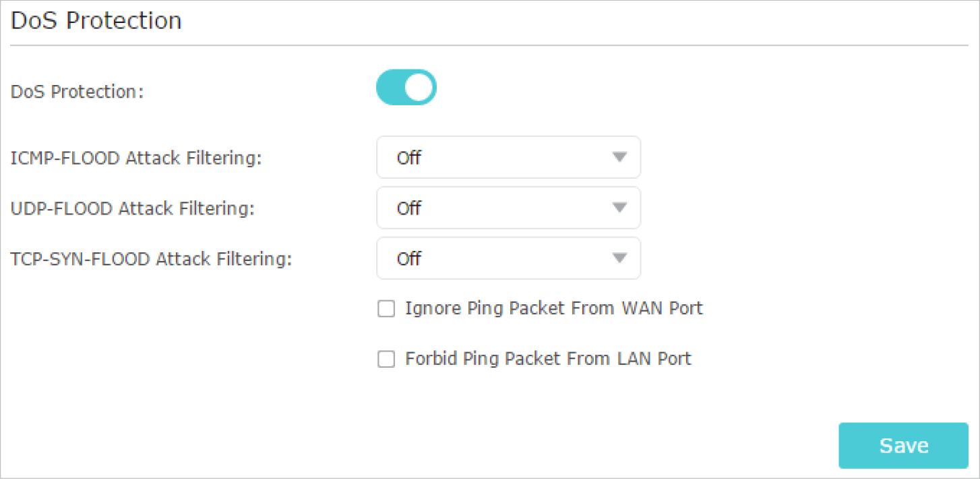Select the 'Off' value in the TCP-SYN-FLOOD field
The height and width of the screenshot is (479, 980).
click(409, 259)
